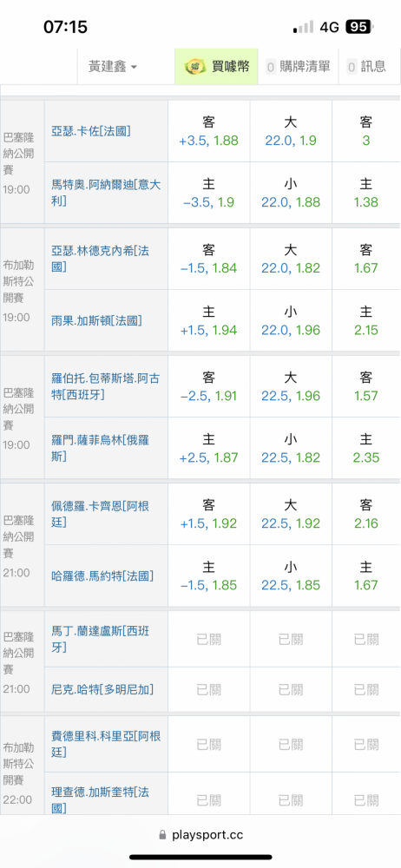The height and width of the screenshot is (868, 401).
Task: Choose 小 22.5, 1.85 for 馬約特 match
Action: (x=291, y=575)
